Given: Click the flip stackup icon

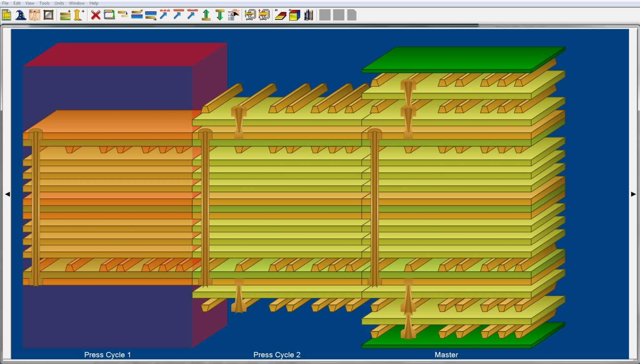Looking at the screenshot, I should coord(109,15).
